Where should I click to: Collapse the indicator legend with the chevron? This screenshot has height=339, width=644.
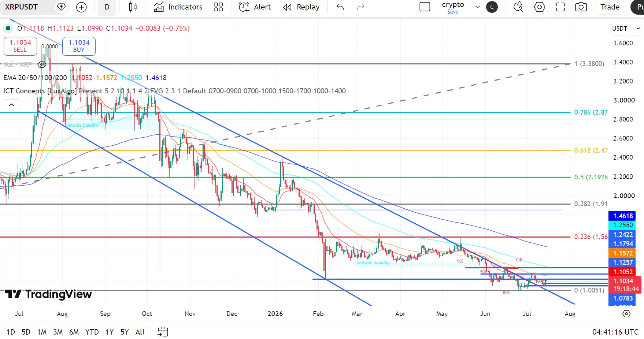pyautogui.click(x=11, y=105)
